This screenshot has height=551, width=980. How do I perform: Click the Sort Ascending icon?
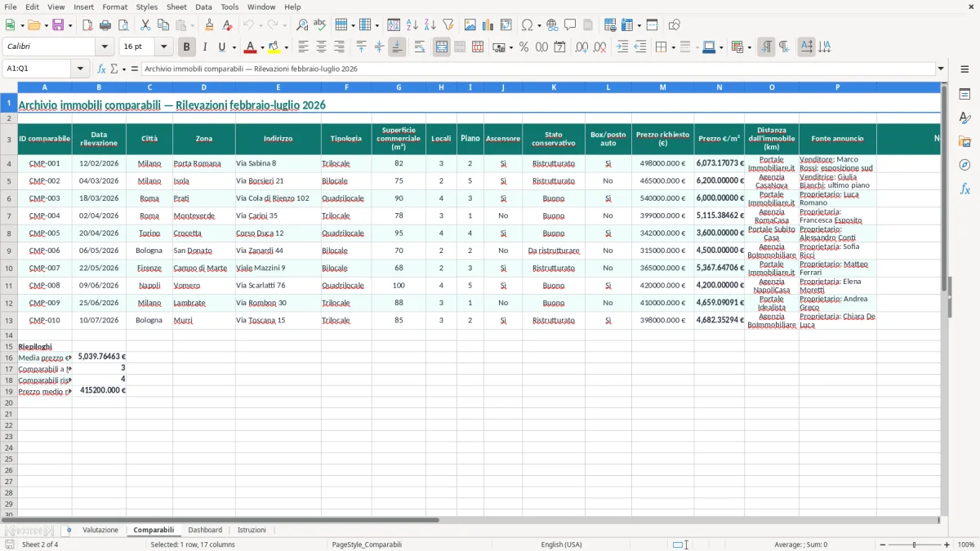click(x=412, y=25)
